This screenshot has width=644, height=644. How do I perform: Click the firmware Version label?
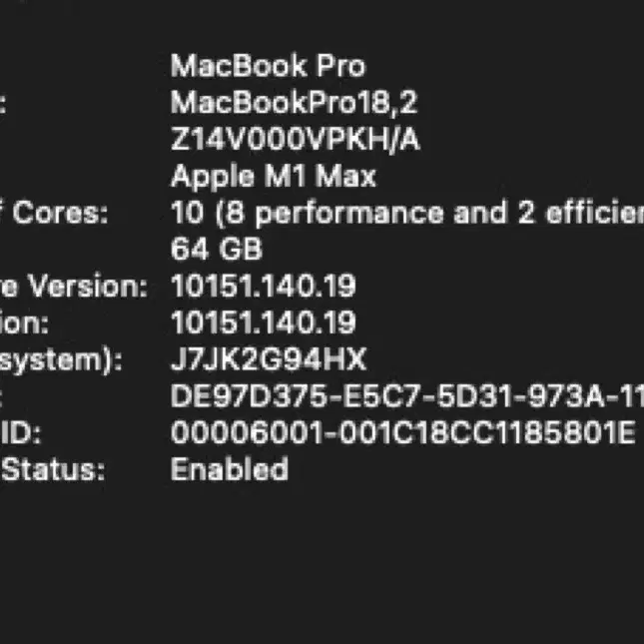click(74, 287)
